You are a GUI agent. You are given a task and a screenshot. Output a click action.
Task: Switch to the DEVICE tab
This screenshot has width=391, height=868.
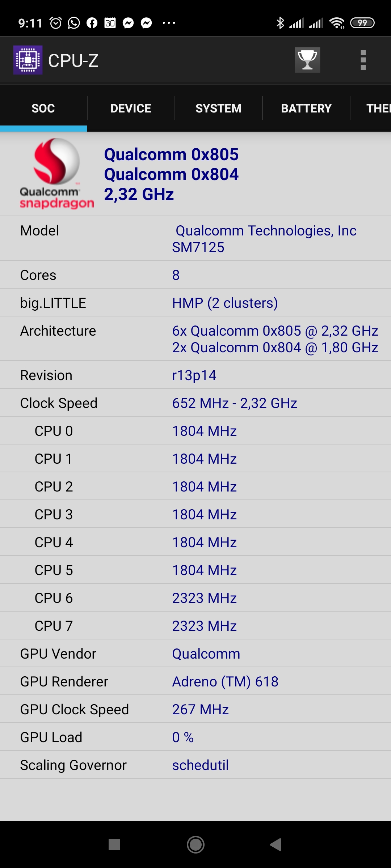point(131,108)
